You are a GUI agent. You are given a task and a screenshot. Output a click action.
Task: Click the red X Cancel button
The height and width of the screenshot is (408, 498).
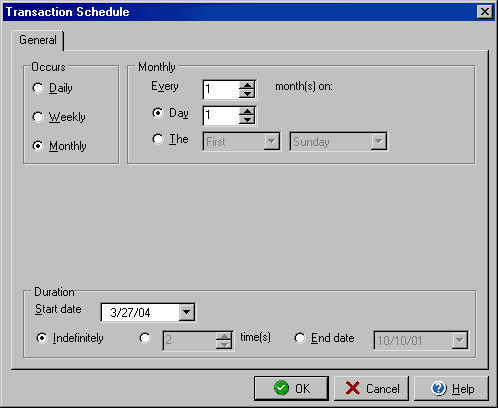[371, 388]
